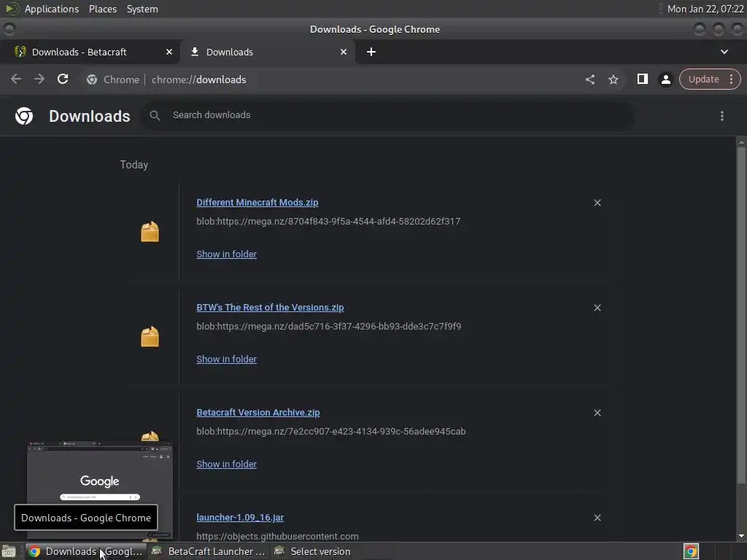The width and height of the screenshot is (747, 560).
Task: Click the BTW's Rest of Versions zip file icon
Action: (x=150, y=337)
